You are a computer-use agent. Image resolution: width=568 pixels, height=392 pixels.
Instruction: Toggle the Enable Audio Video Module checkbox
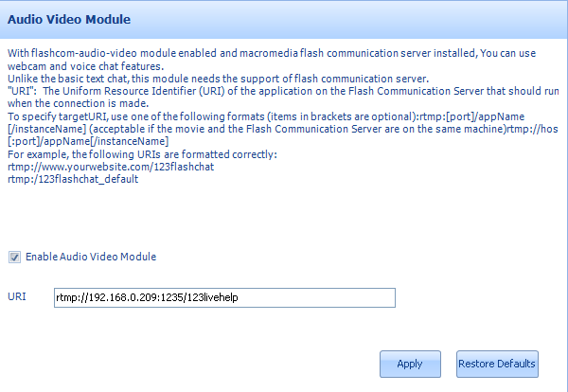[x=14, y=257]
